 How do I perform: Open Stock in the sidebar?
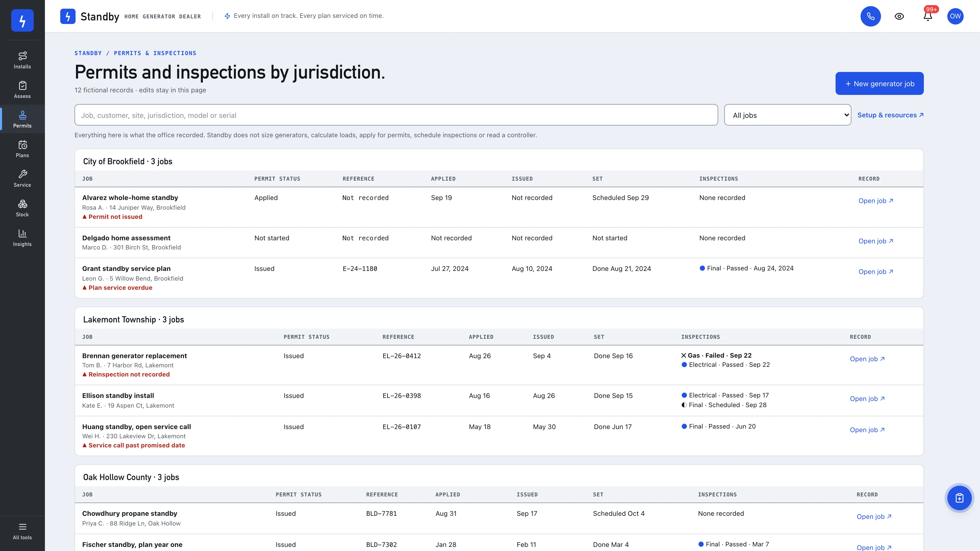(22, 208)
